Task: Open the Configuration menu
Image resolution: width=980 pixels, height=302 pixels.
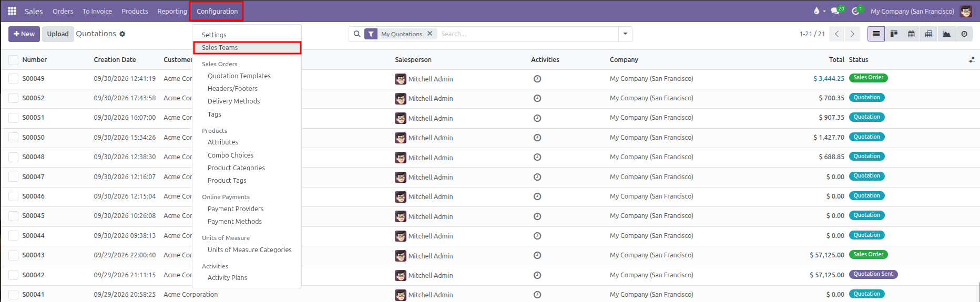Action: 217,11
